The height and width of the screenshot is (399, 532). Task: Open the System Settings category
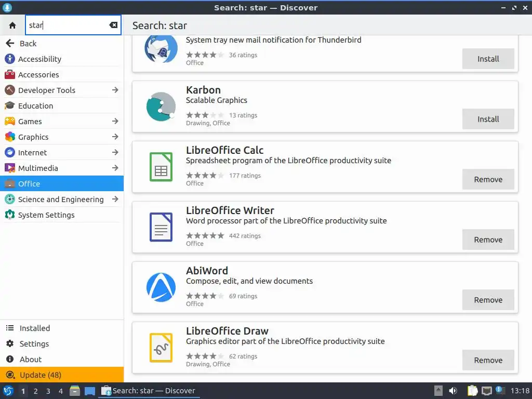coord(62,215)
